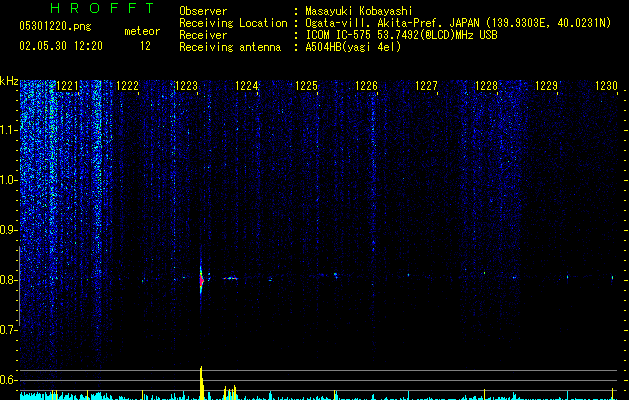Click the 0.8 kHz axis label

tap(8, 280)
